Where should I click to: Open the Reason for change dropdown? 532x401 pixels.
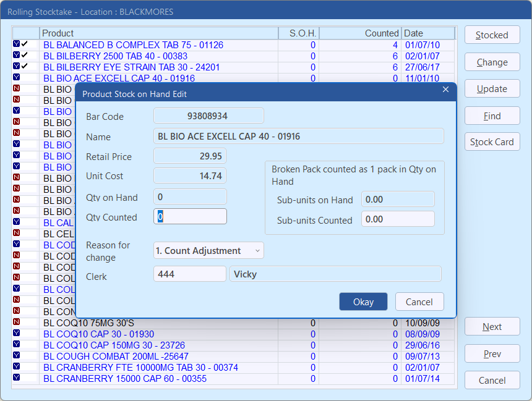click(x=208, y=251)
